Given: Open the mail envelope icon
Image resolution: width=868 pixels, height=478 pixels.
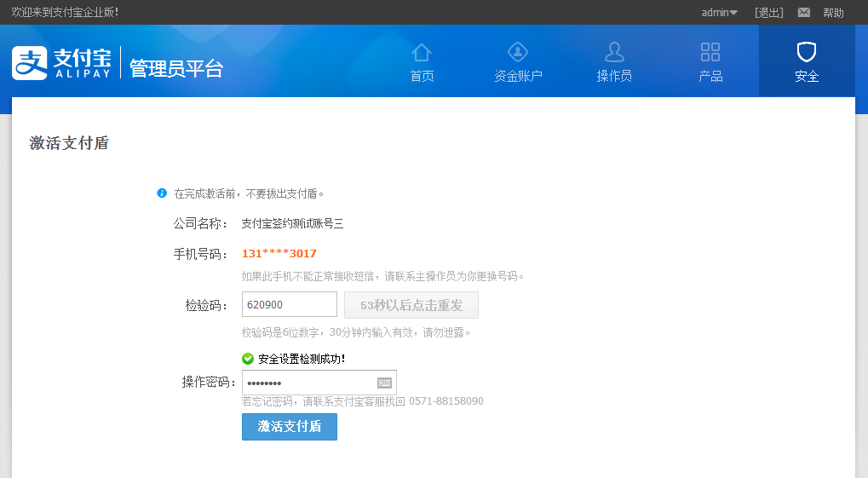Looking at the screenshot, I should pos(803,13).
